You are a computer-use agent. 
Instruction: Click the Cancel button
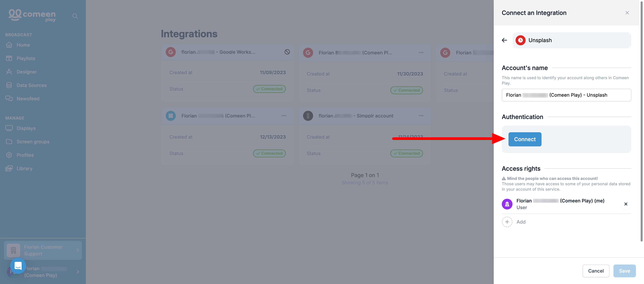point(596,271)
